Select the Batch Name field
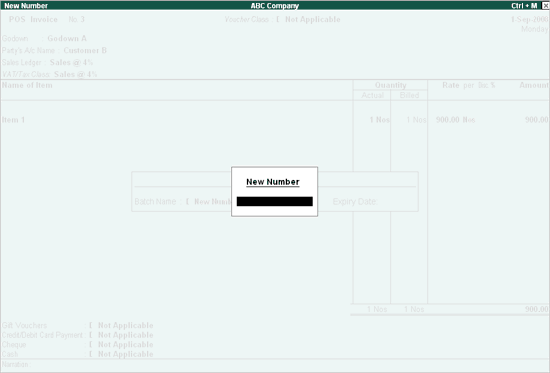The width and height of the screenshot is (550, 373). coord(182,201)
